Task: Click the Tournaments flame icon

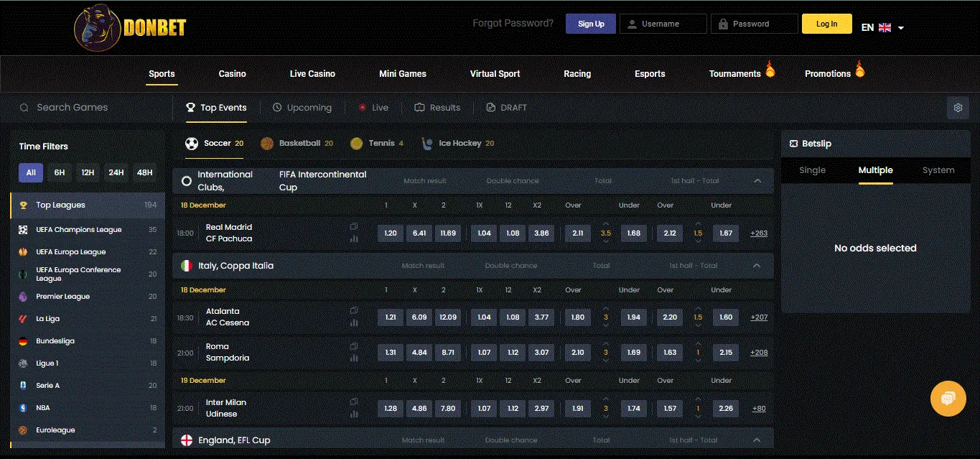Action: [x=770, y=70]
